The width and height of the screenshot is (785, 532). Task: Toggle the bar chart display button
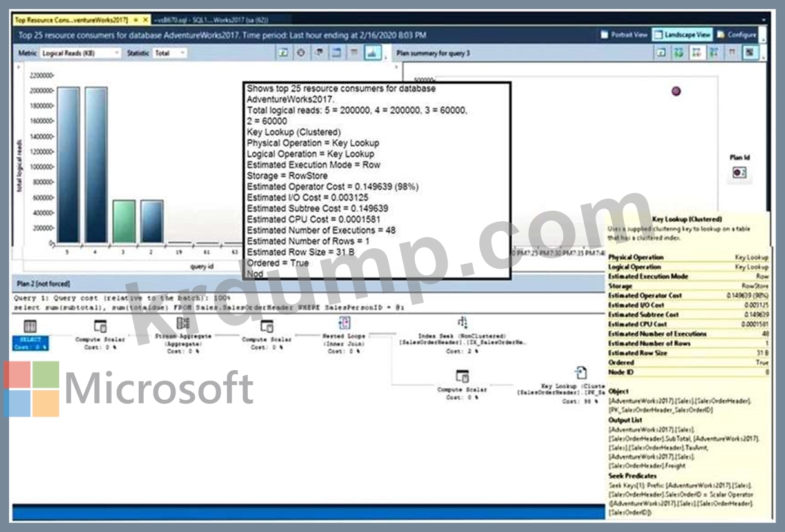click(x=372, y=54)
